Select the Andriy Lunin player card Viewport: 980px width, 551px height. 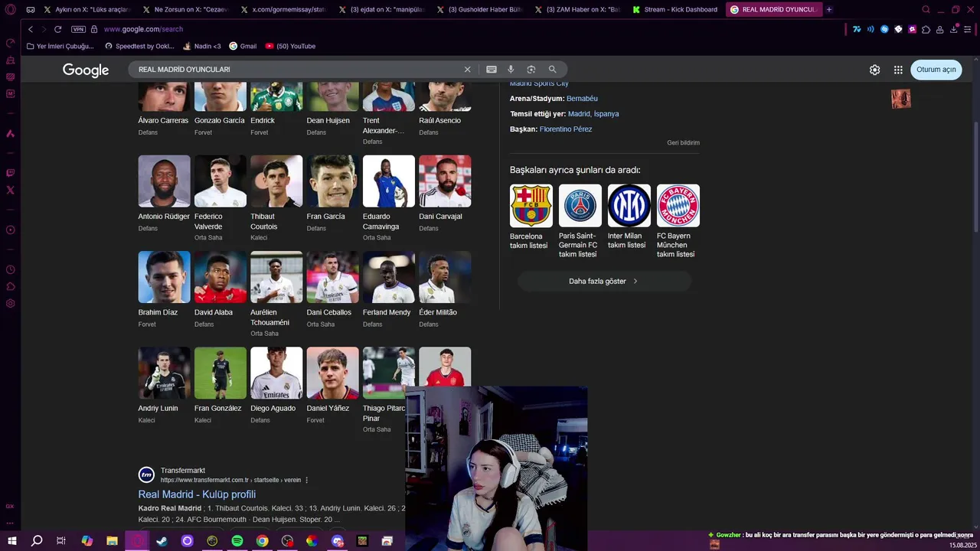[x=164, y=386]
